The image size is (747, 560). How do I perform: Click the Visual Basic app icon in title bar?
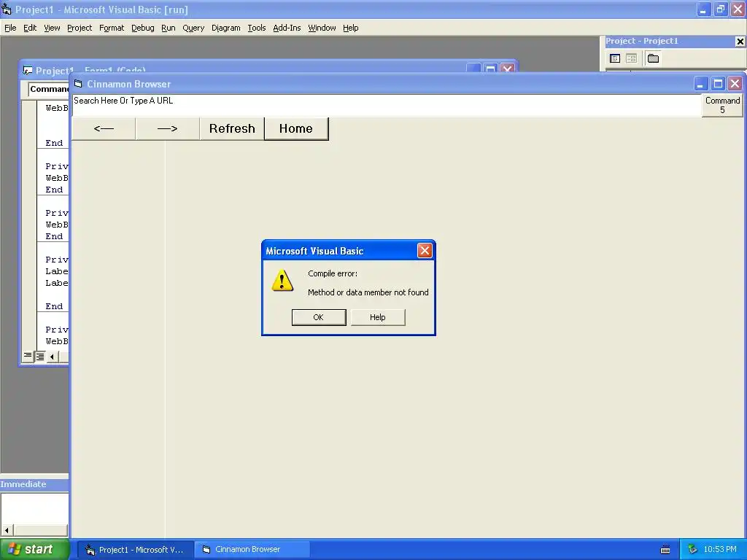(7, 9)
